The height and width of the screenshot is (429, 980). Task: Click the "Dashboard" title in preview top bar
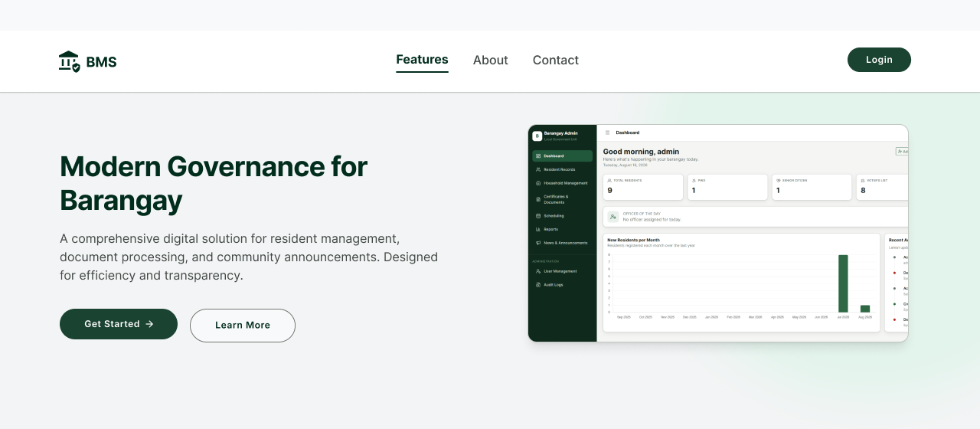coord(628,133)
